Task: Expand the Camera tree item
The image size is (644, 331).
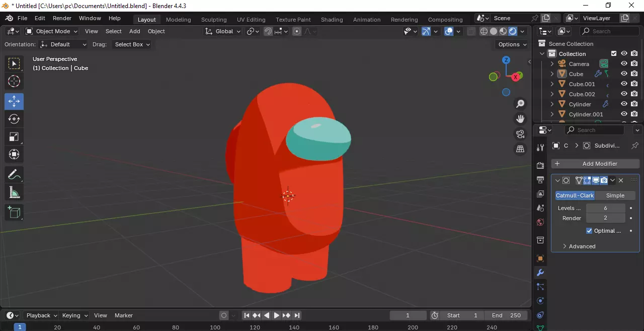Action: click(552, 64)
